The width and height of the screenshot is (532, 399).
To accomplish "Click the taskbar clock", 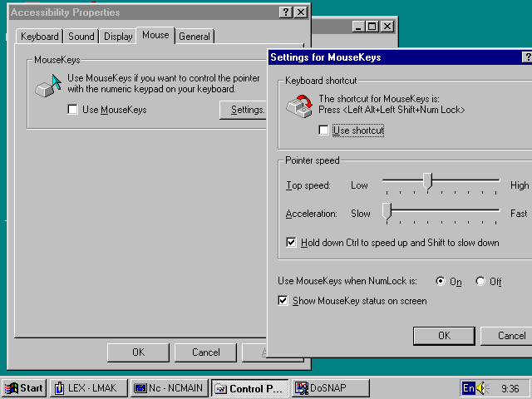I will coord(510,388).
